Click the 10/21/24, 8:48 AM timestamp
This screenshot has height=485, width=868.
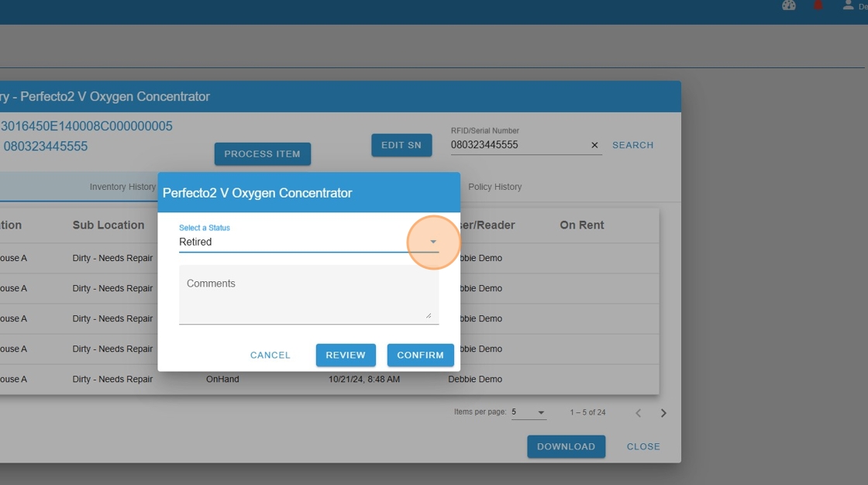(364, 380)
